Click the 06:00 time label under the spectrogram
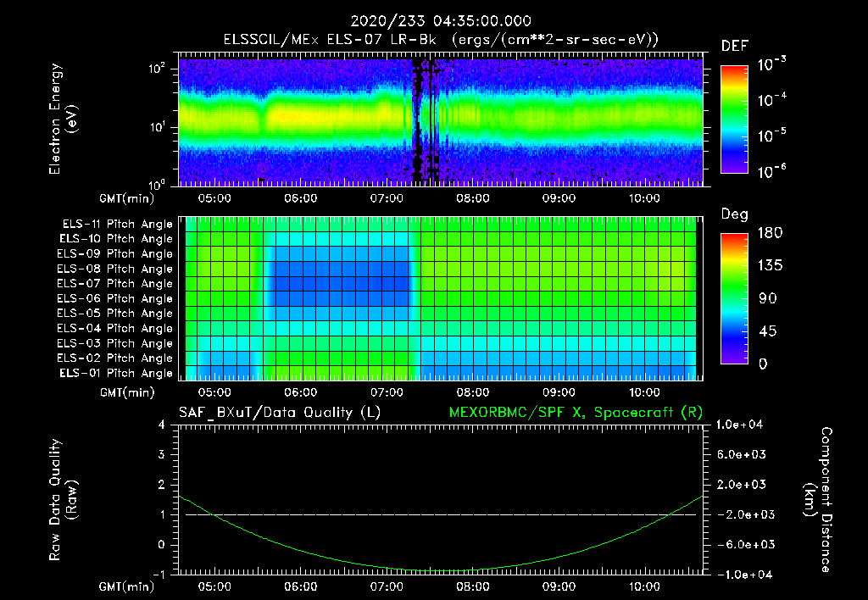This screenshot has height=600, width=868. coord(301,198)
